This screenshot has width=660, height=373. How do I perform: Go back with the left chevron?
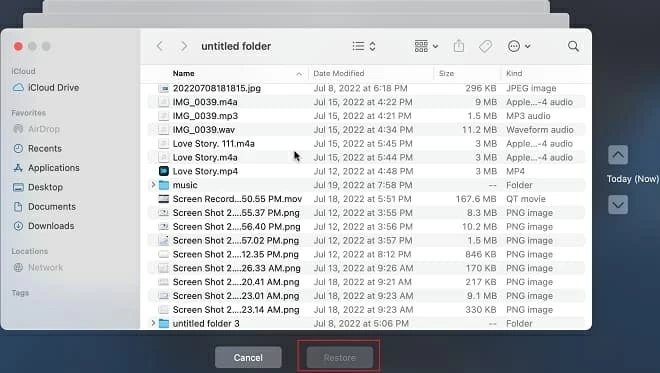coord(160,46)
